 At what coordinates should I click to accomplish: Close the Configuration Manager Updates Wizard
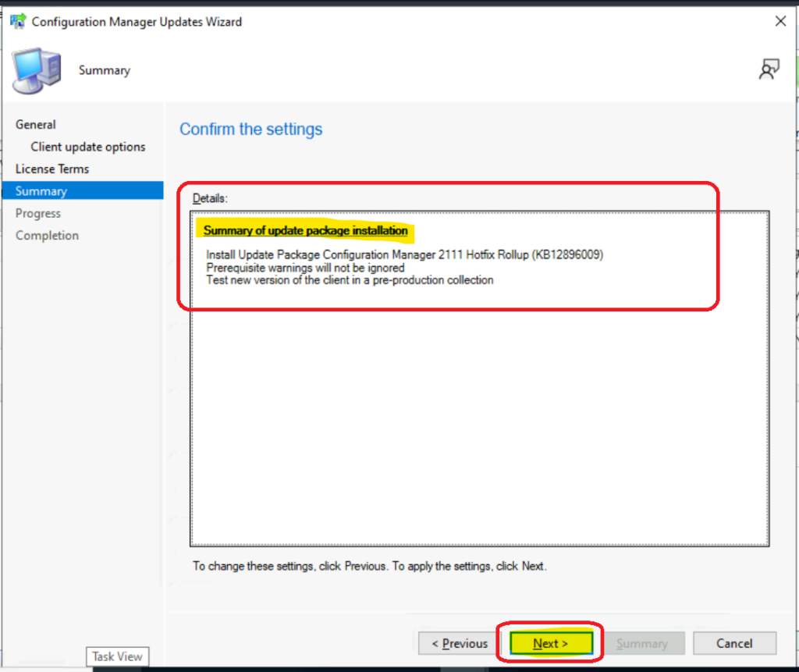780,21
